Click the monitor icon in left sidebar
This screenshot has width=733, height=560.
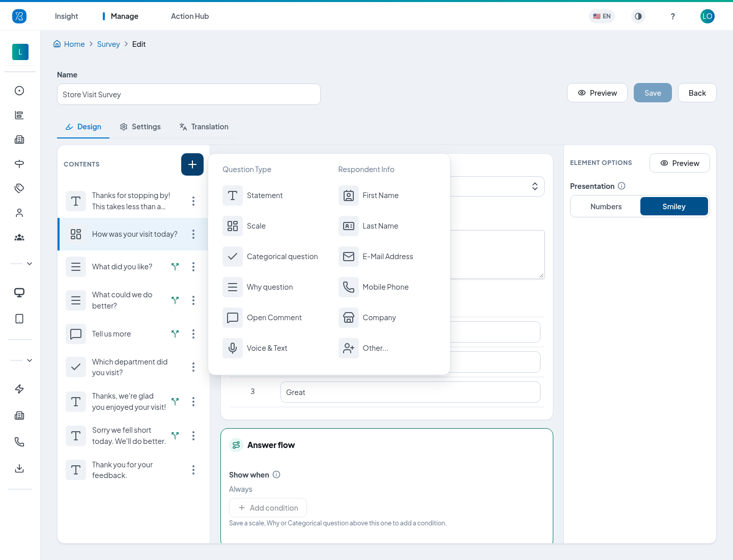click(19, 292)
